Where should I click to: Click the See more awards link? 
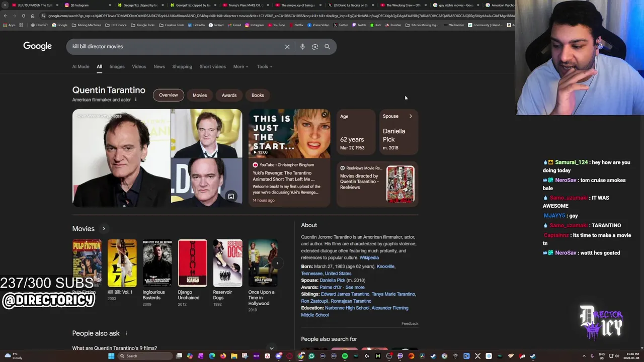[355, 287]
